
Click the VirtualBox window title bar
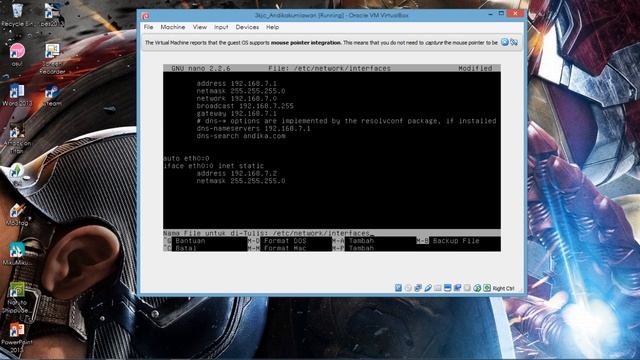[x=331, y=16]
